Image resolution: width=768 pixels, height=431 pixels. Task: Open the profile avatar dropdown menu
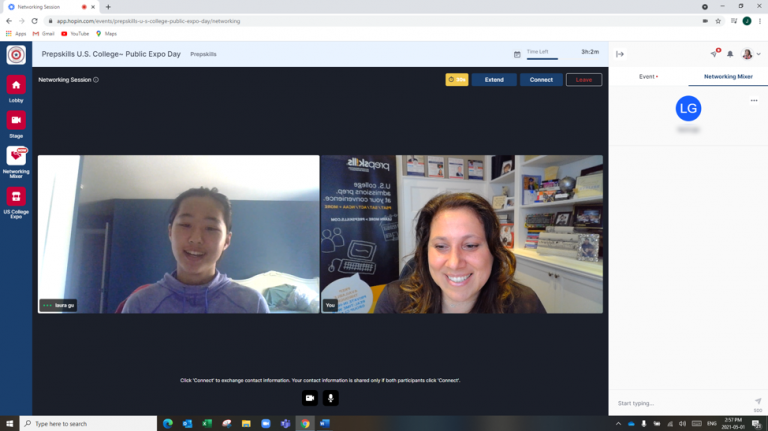coord(750,54)
